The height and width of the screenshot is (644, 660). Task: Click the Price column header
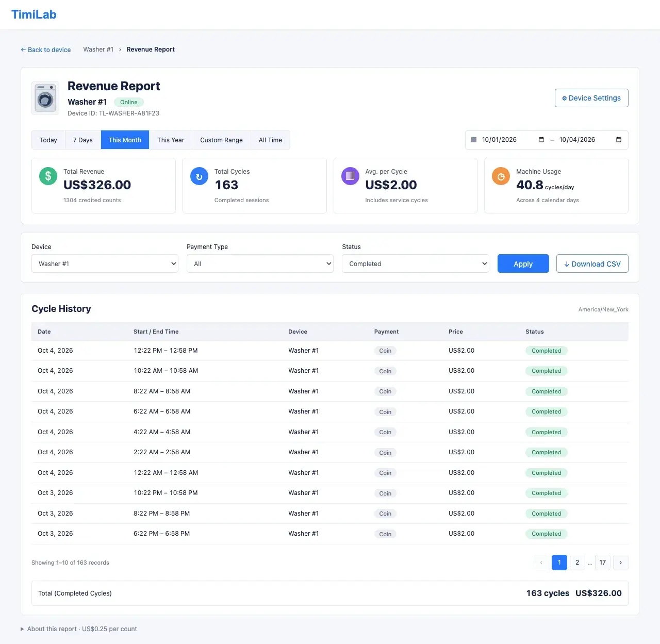point(456,332)
